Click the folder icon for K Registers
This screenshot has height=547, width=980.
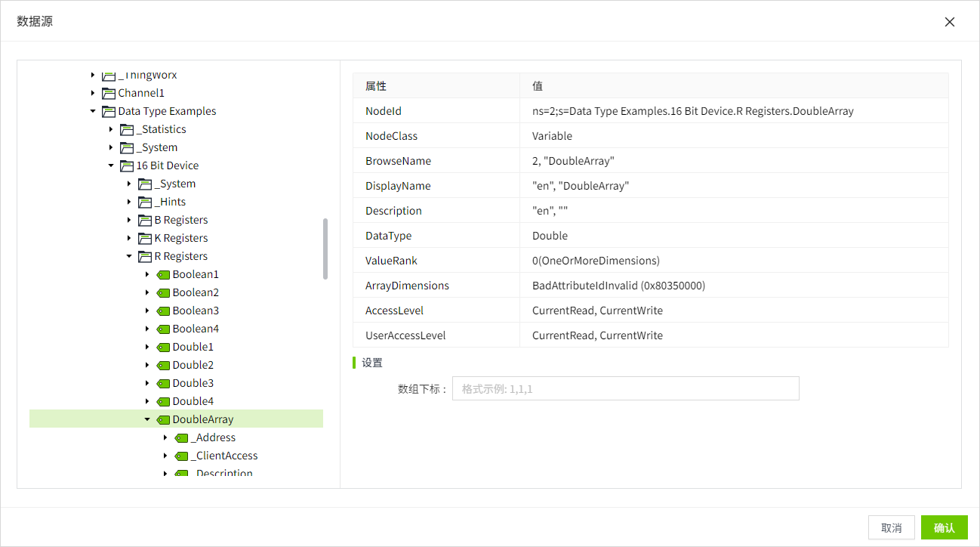point(145,238)
